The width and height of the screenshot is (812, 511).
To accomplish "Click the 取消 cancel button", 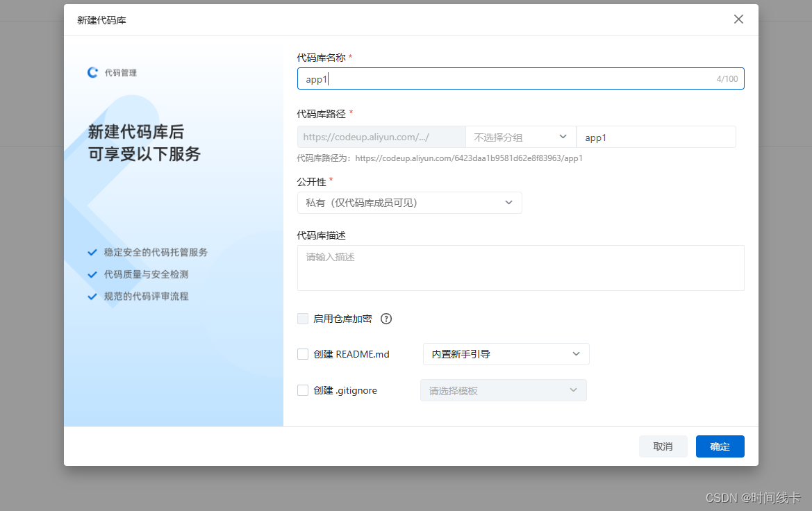I will (663, 446).
